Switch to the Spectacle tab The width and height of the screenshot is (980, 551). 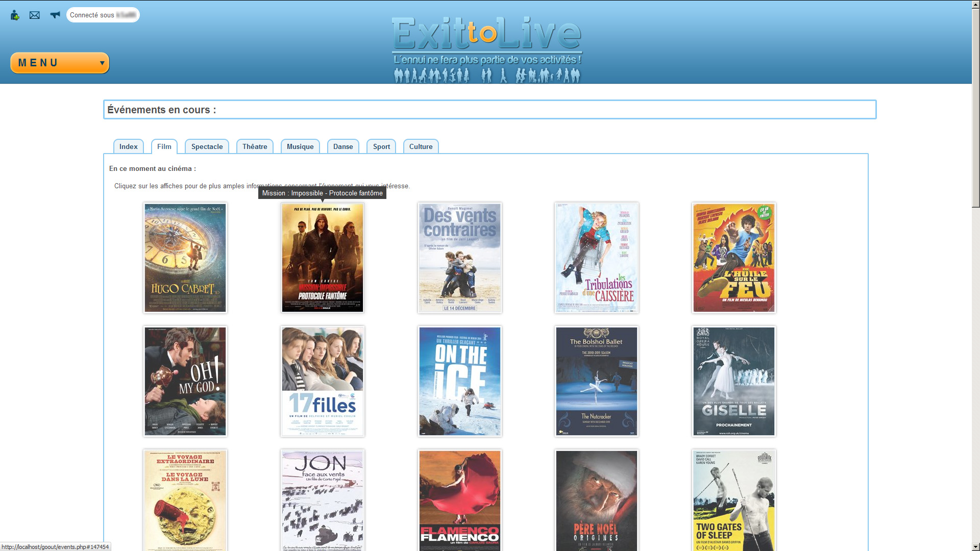207,146
